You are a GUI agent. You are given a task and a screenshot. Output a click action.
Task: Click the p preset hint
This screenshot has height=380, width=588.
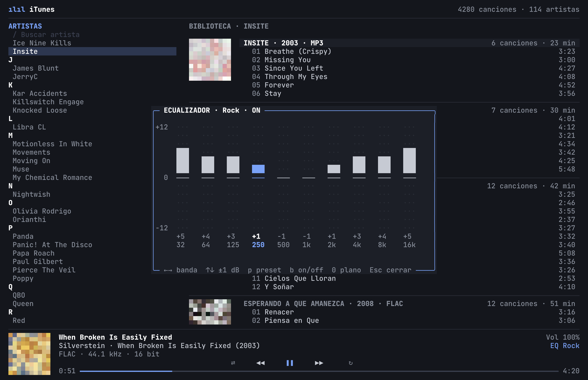[265, 270]
